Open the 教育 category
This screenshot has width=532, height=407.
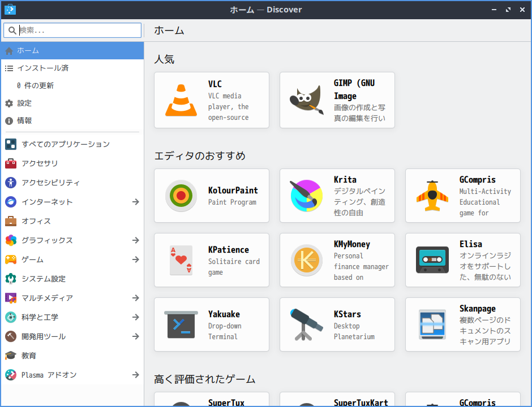coord(72,356)
